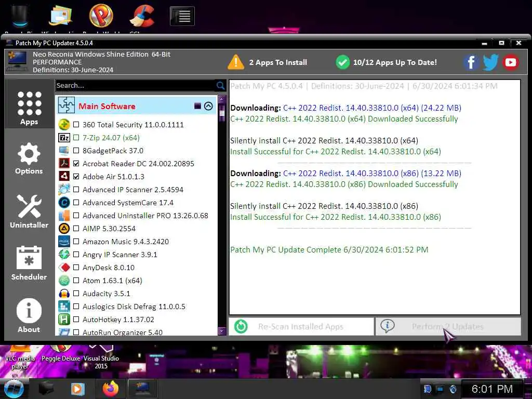
Task: Check the Advanced Uninstaller PRO checkbox
Action: [x=76, y=216]
